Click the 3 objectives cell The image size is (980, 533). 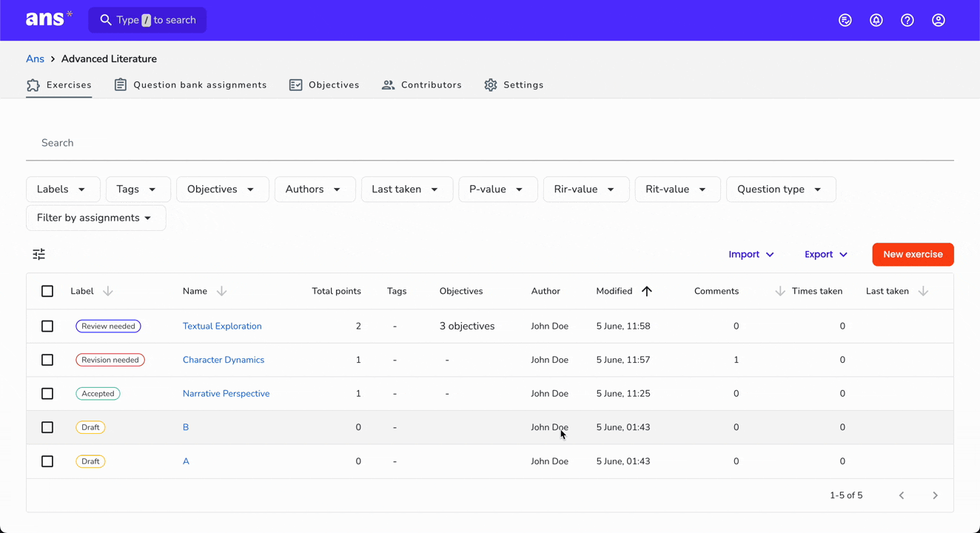(467, 326)
